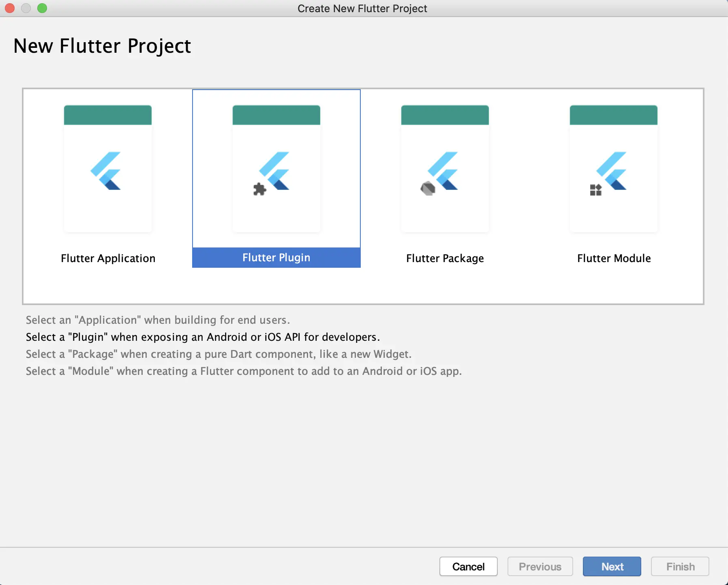Click the Flutter Package label
This screenshot has width=728, height=585.
click(445, 258)
